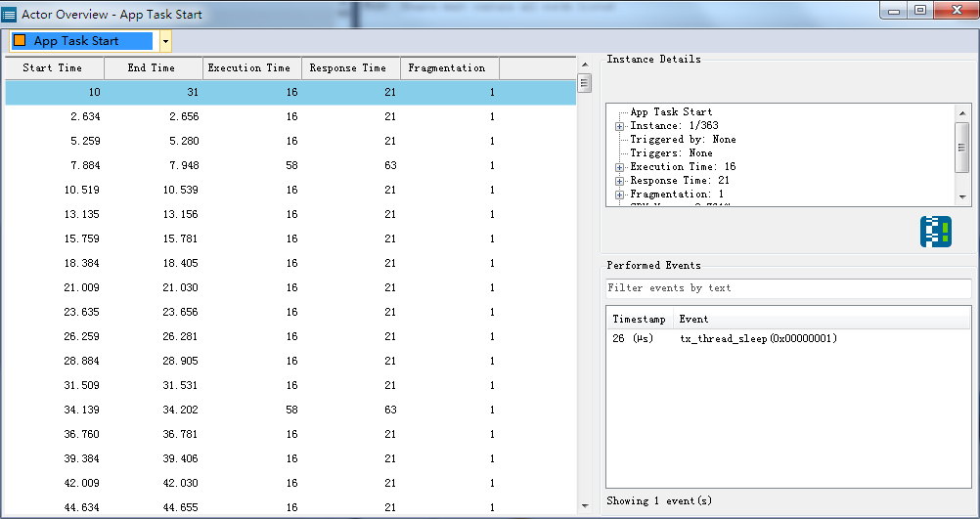980x519 pixels.
Task: Sort by the Fragmentation column
Action: 449,68
